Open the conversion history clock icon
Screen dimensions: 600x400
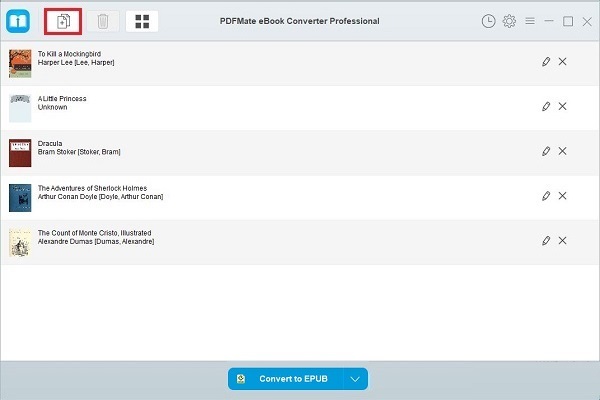click(x=488, y=21)
